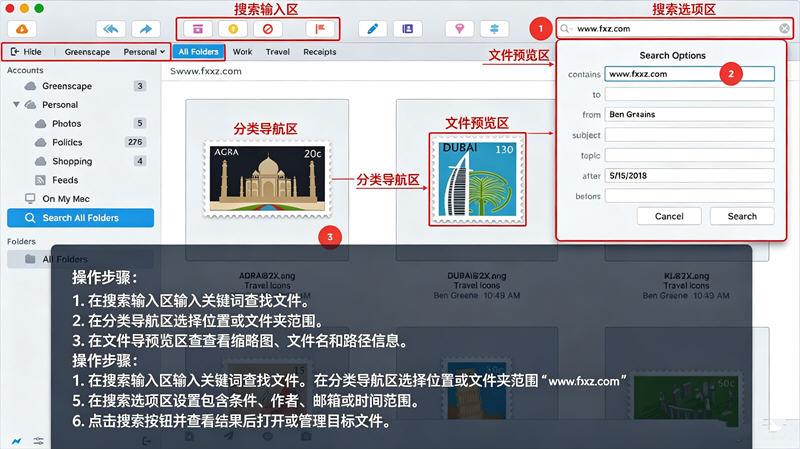Viewport: 800px width, 449px height.
Task: Click the 'topic' field in Search Options
Action: point(690,155)
